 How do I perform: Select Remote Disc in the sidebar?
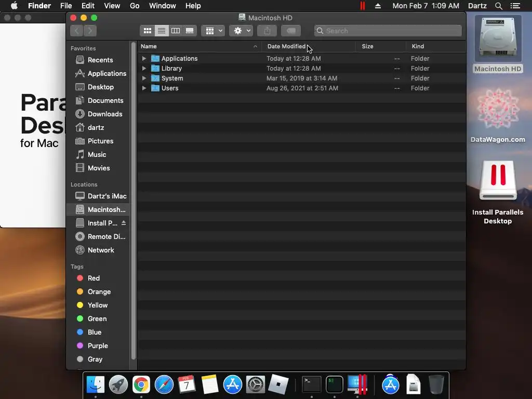tap(98, 236)
